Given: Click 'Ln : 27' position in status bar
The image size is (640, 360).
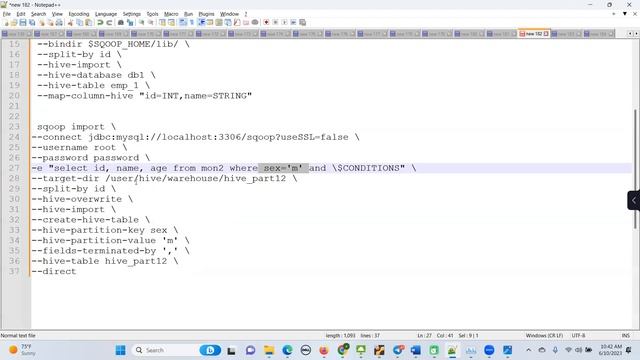Looking at the screenshot, I should pos(424,336).
